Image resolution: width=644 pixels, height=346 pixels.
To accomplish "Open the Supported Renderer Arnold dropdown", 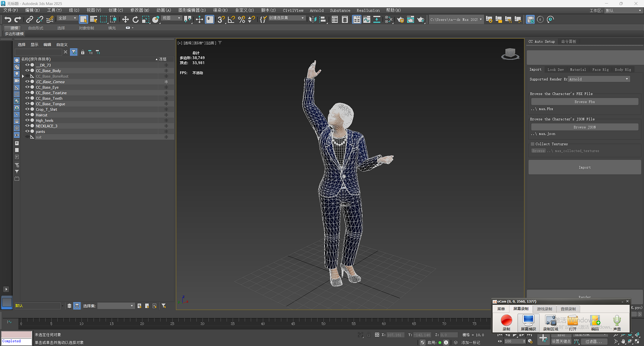I will 599,79.
